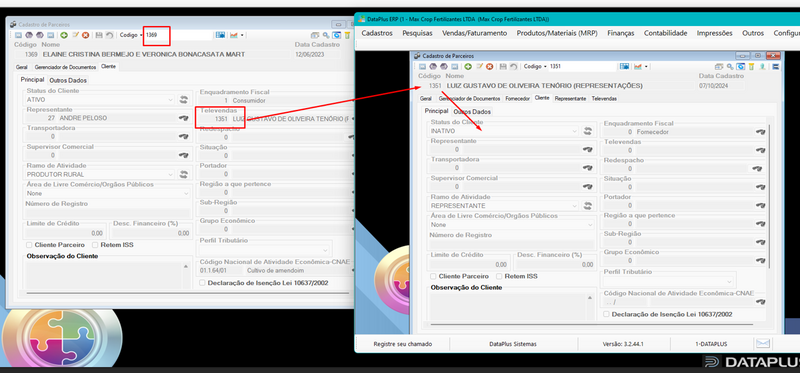Click save diskette icon in left Cadastro window

(x=99, y=35)
